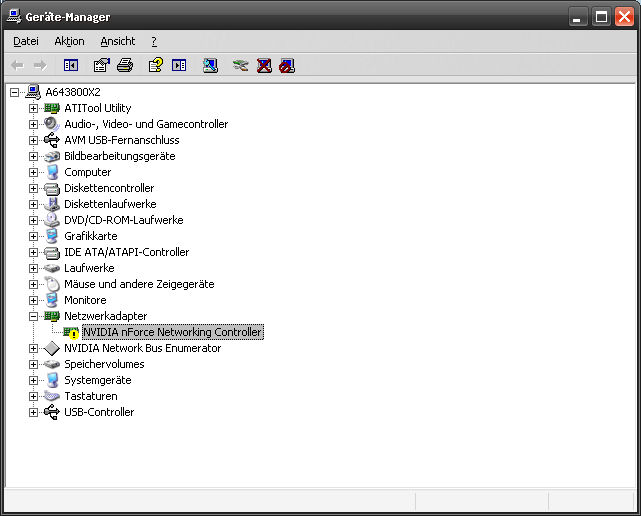Expand the Bildbearbeitungsgeräte node

point(34,156)
